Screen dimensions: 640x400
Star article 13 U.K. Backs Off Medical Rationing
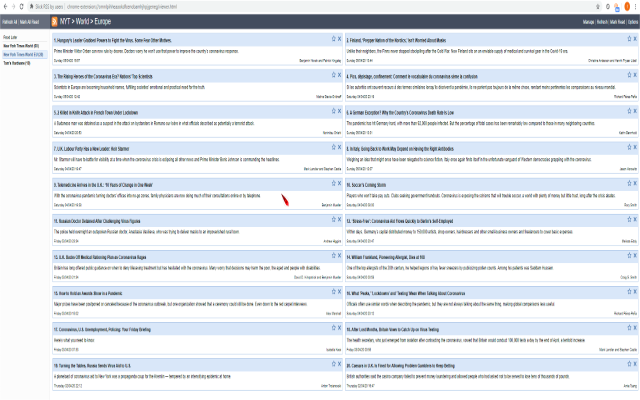333,256
